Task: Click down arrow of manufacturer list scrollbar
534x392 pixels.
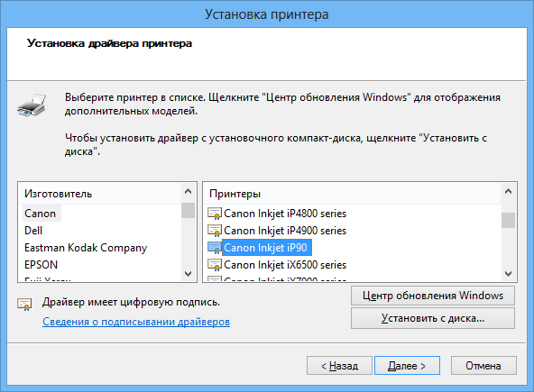Action: click(188, 273)
